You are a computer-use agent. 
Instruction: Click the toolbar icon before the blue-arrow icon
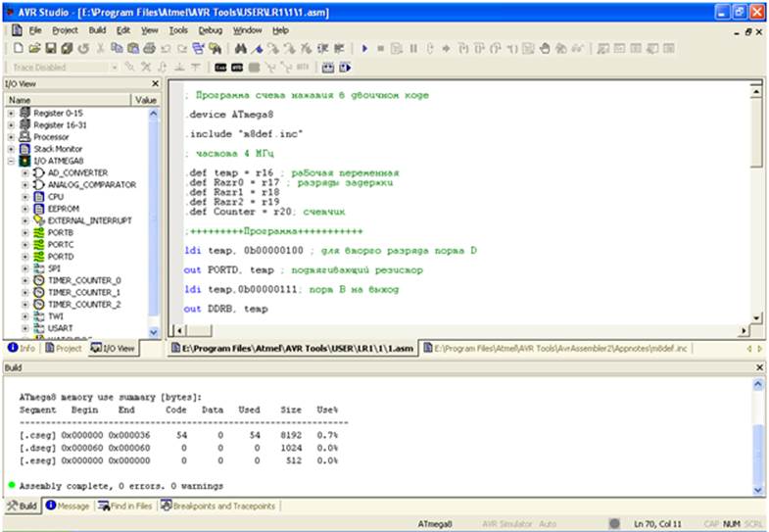tap(328, 68)
